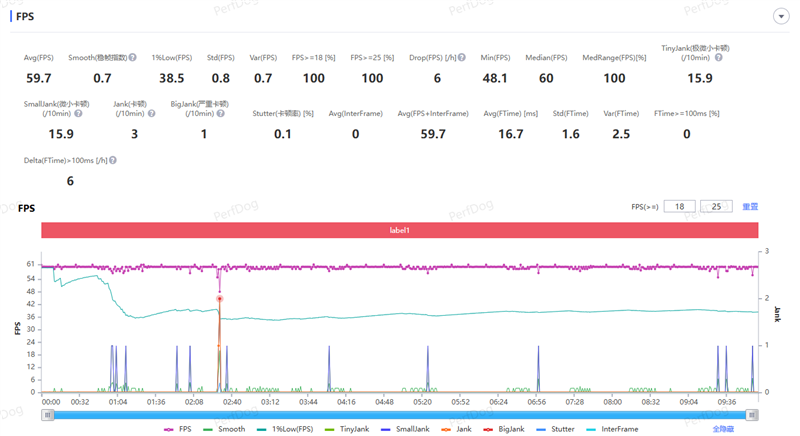800x436 pixels.
Task: Select the red label1 bar
Action: coord(400,230)
